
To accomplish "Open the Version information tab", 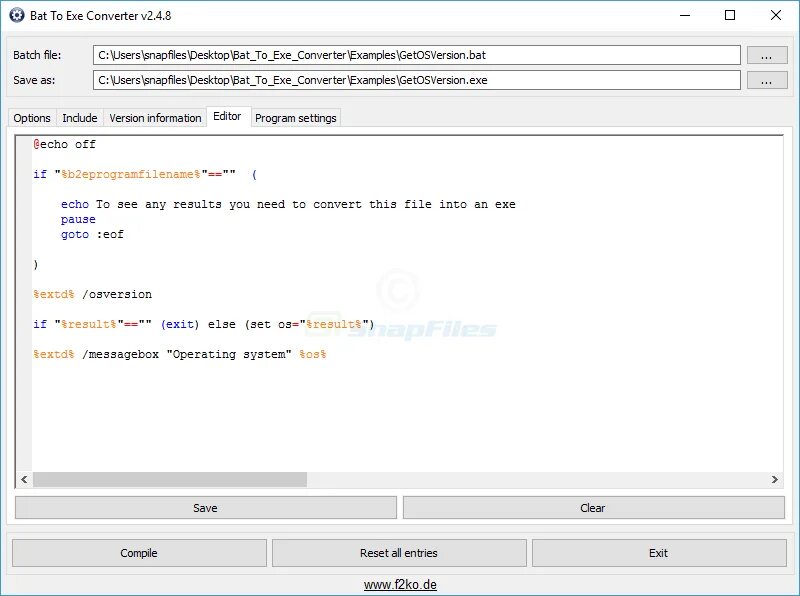I will [155, 118].
